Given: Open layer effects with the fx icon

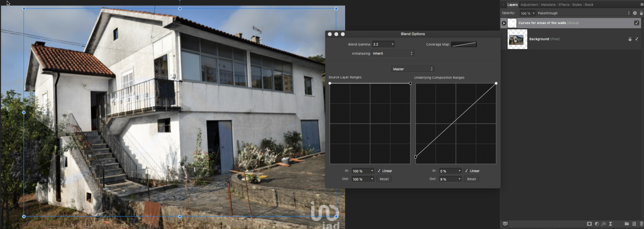Looking at the screenshot, I should 604,224.
